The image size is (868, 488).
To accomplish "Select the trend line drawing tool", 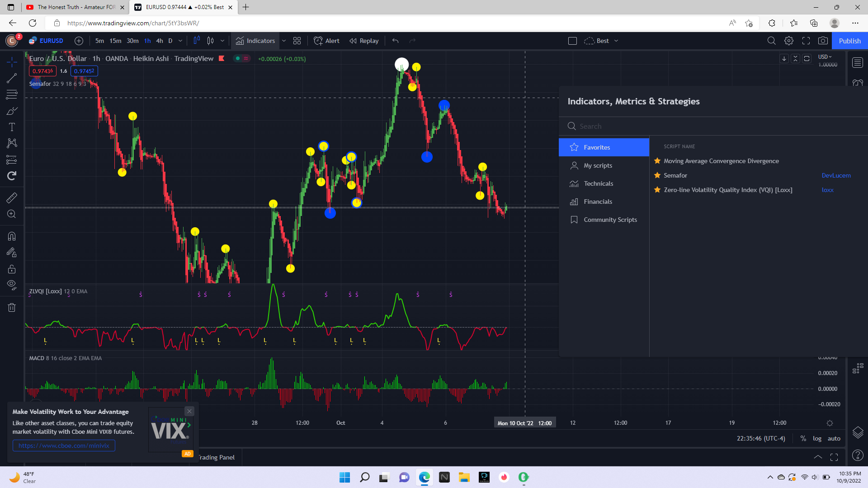I will coord(12,78).
